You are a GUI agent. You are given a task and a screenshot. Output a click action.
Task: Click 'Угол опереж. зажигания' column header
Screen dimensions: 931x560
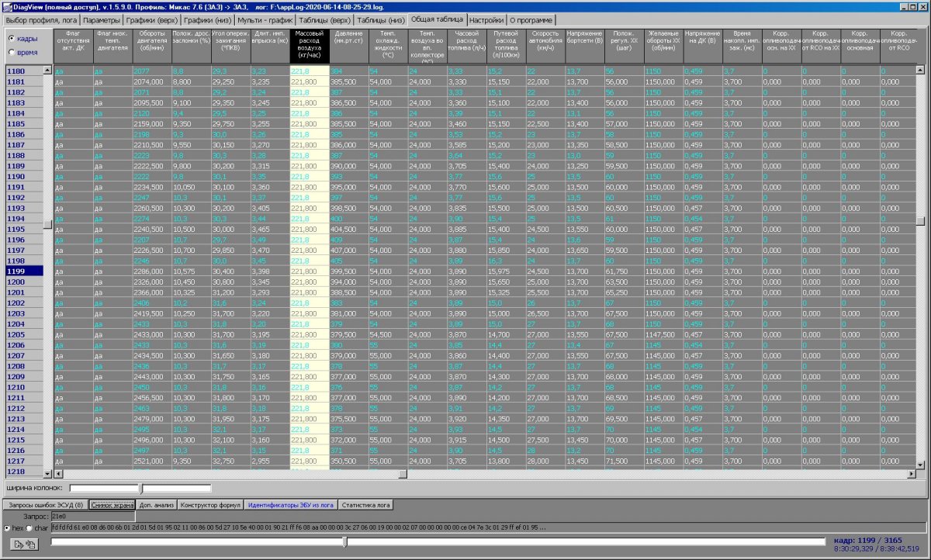(230, 47)
